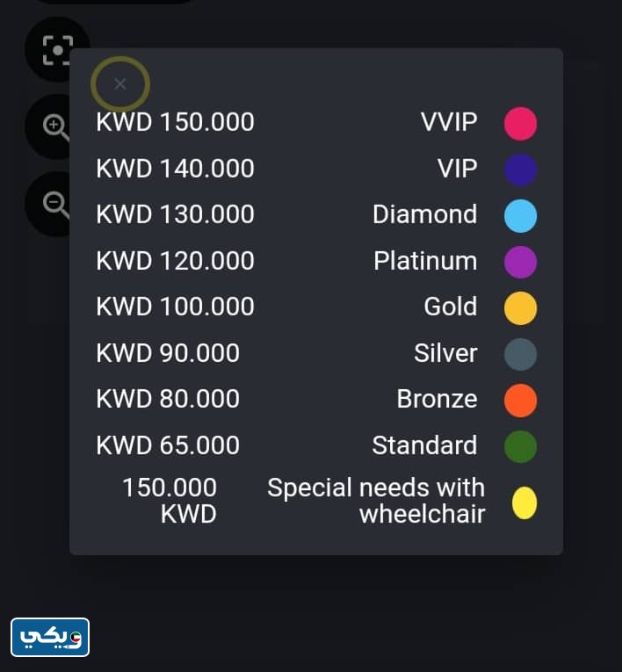This screenshot has width=622, height=672.
Task: Click the fit-to-screen focus icon
Action: click(56, 50)
